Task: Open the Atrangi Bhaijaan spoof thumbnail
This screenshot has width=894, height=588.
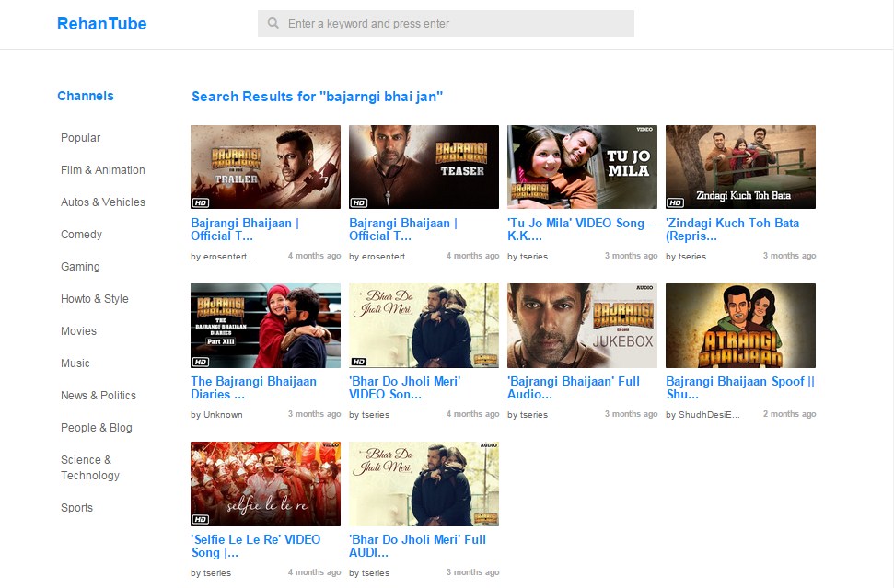Action: pos(740,326)
